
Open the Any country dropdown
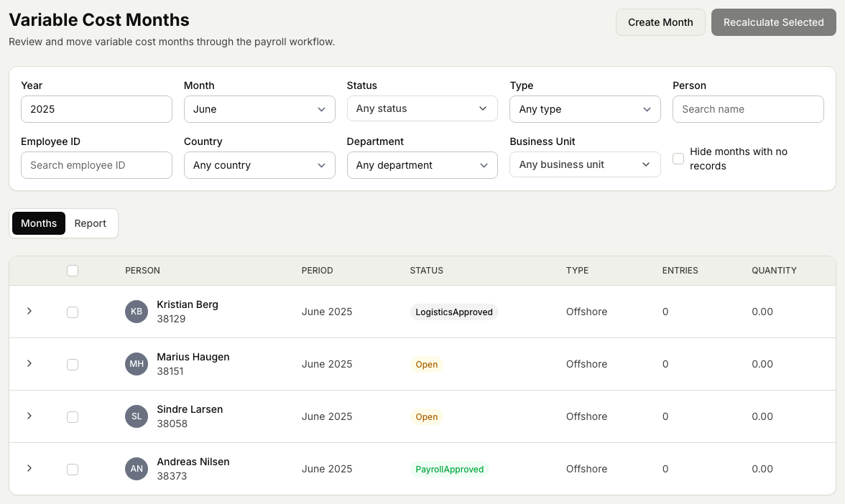pos(259,165)
